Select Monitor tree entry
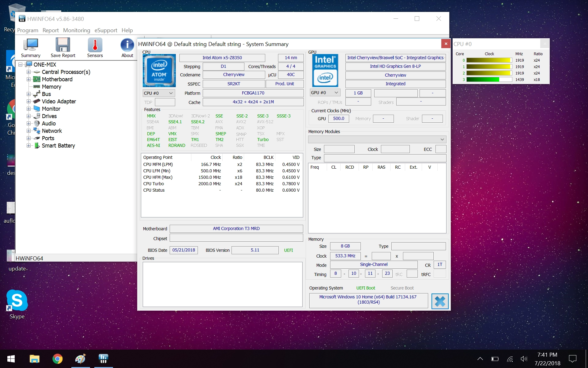Screen dimensions: 588x368 point(51,109)
